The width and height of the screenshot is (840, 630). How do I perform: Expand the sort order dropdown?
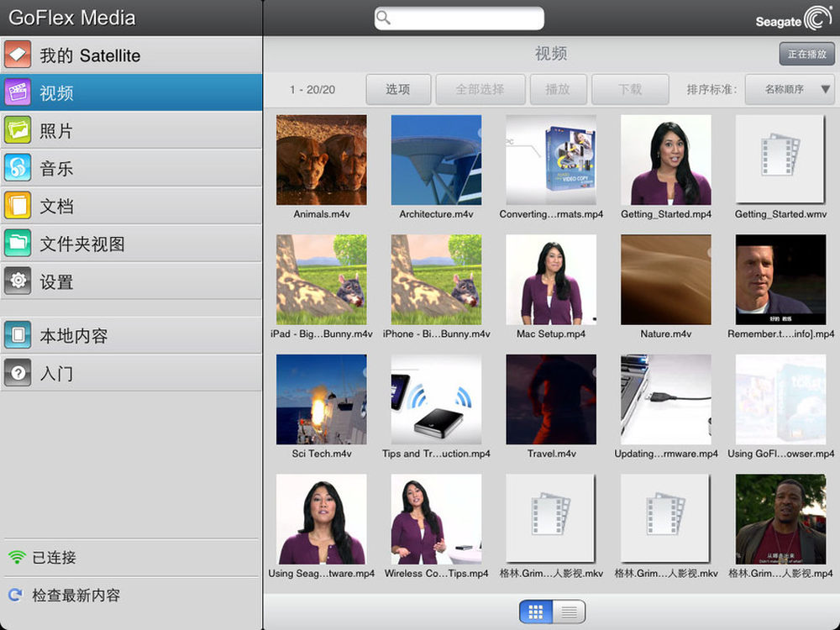[790, 89]
